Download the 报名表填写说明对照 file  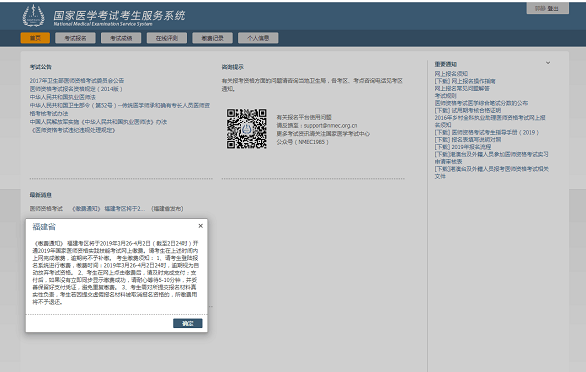(467, 139)
